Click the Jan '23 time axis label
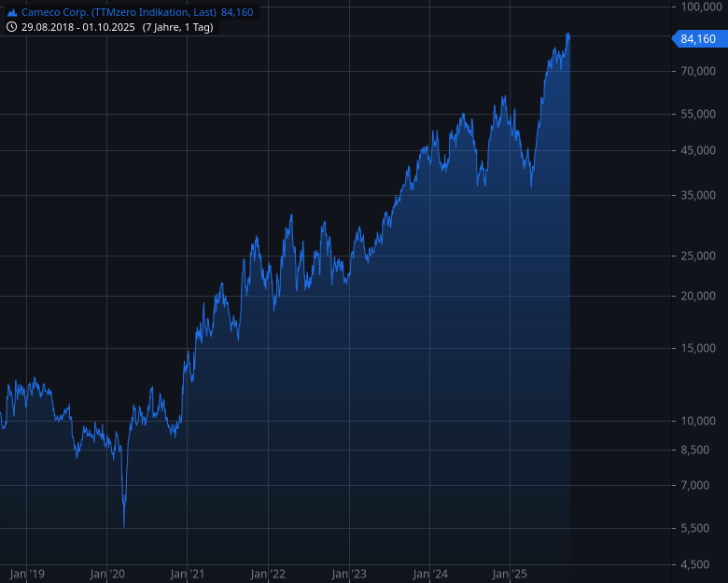 click(348, 574)
